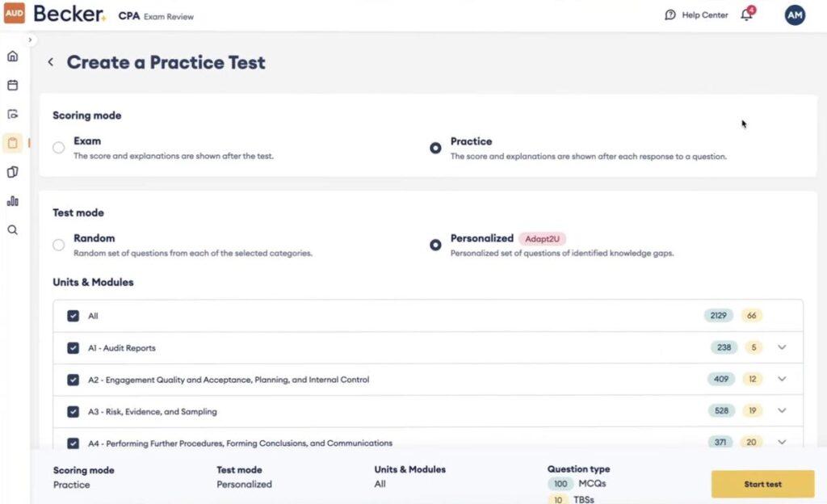This screenshot has height=504, width=827.
Task: Expand the A2 Engagement Quality module list
Action: 782,378
